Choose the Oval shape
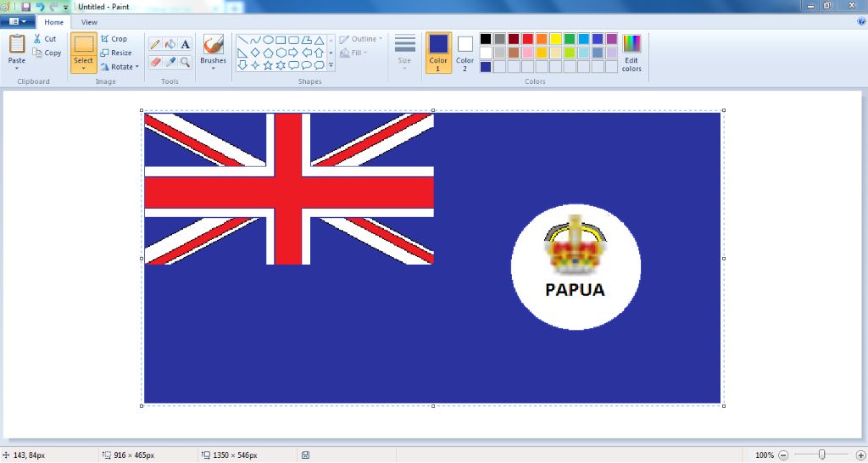Viewport: 868px width, 463px height. (268, 41)
